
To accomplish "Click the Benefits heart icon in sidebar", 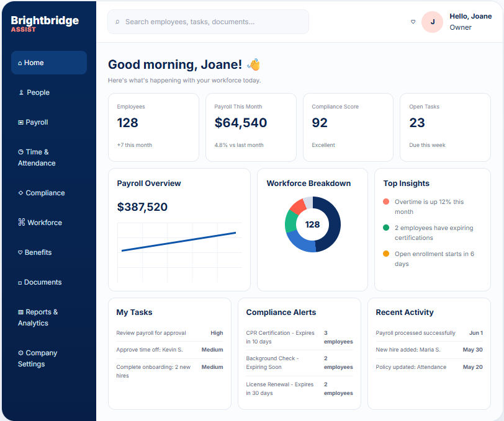I will coord(20,252).
